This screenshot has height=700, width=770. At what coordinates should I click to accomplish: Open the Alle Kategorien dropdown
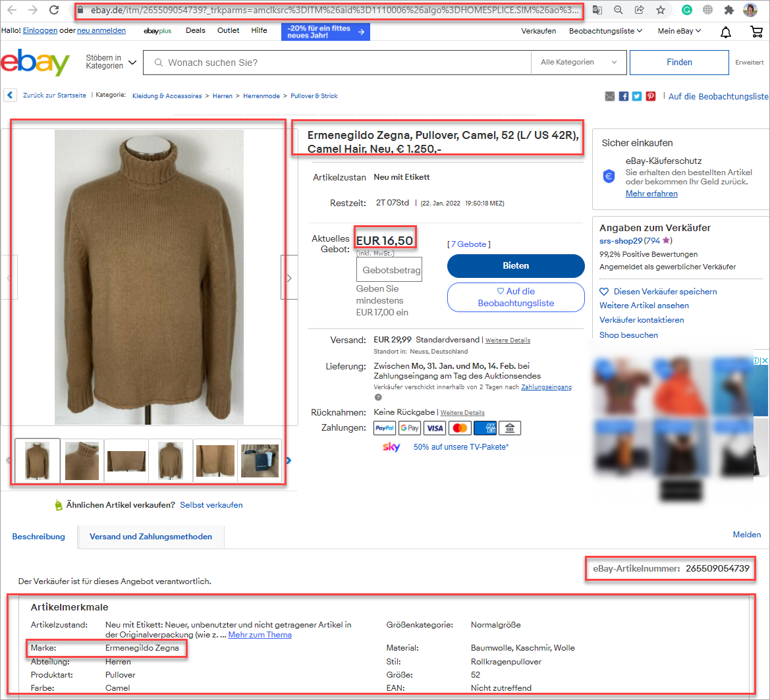coord(578,63)
